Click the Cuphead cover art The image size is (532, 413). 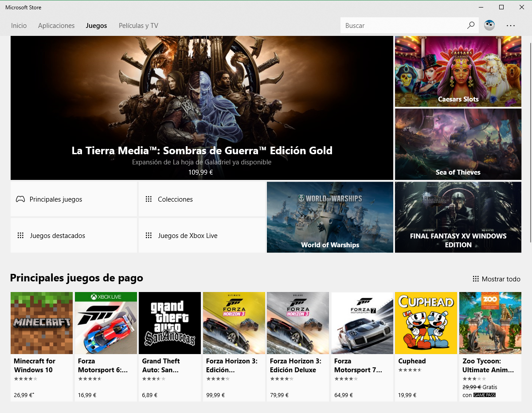pos(426,323)
